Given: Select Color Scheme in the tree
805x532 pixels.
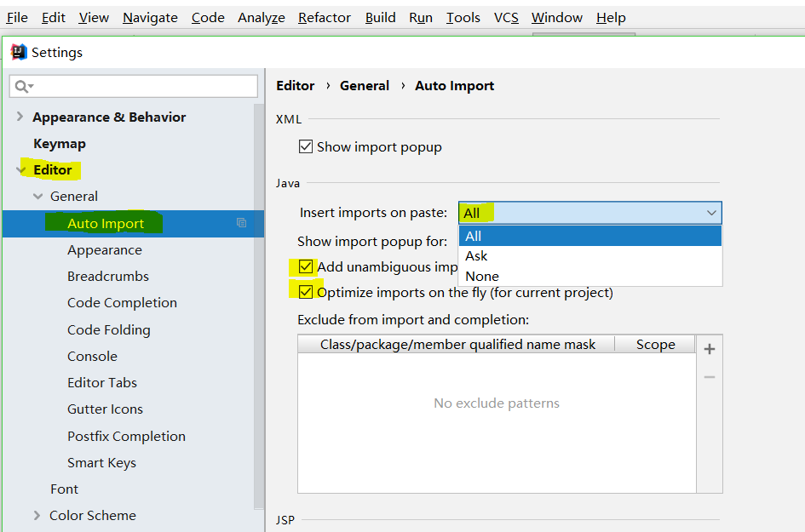Looking at the screenshot, I should (x=93, y=515).
